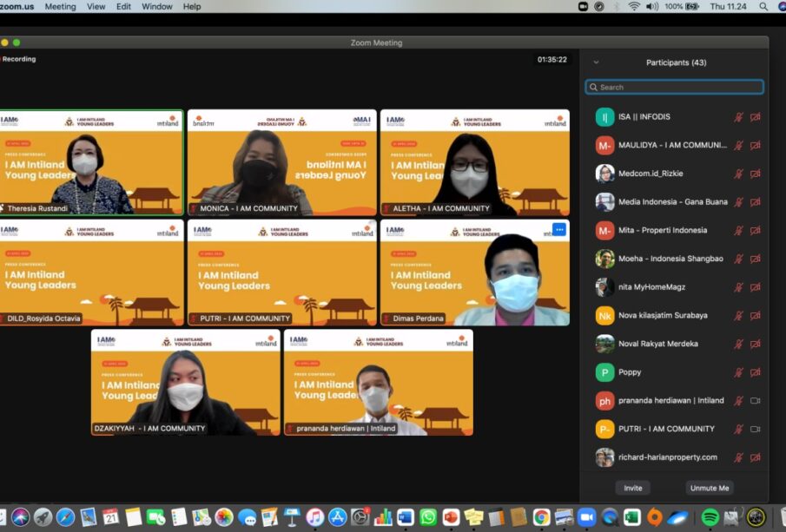Screen dimensions: 786x532
Task: Click Zoom camera status icon in menu bar
Action: click(x=583, y=7)
